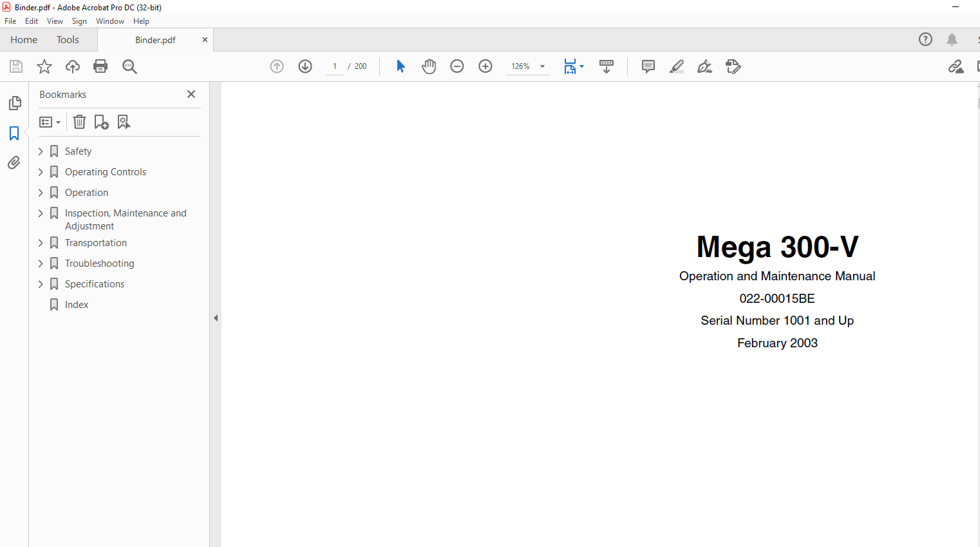Image resolution: width=980 pixels, height=547 pixels.
Task: Open the Edit menu
Action: (32, 21)
